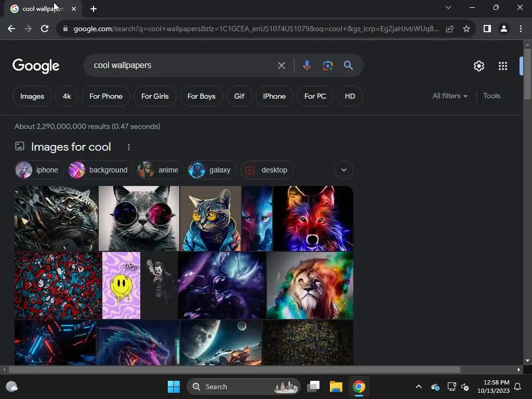Click into the cool wallpapers search field
This screenshot has width=532, height=399.
(183, 65)
